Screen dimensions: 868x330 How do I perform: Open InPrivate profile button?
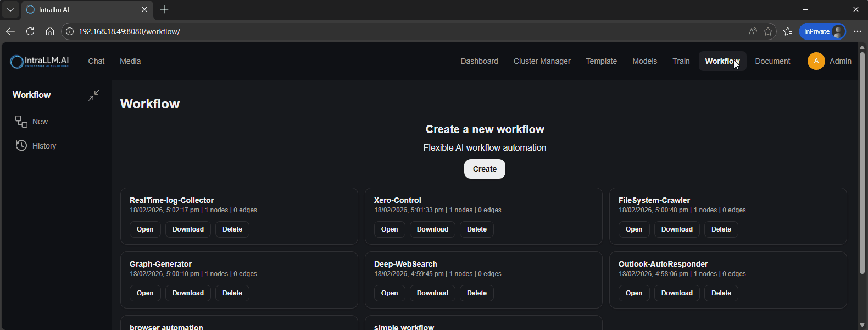(822, 31)
